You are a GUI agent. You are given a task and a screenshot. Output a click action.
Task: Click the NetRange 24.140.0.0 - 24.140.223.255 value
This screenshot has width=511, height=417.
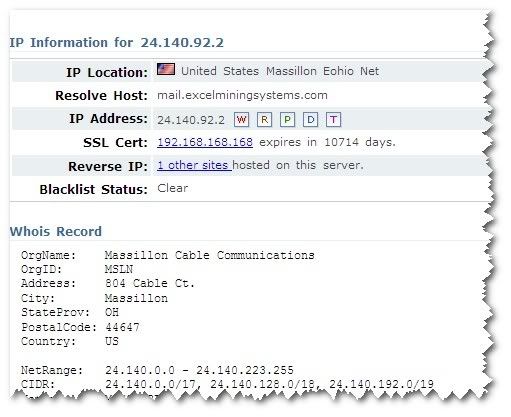click(199, 370)
